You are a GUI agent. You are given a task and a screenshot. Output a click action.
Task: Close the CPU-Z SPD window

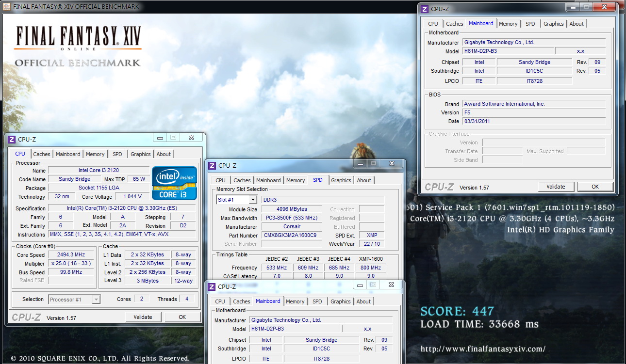392,164
